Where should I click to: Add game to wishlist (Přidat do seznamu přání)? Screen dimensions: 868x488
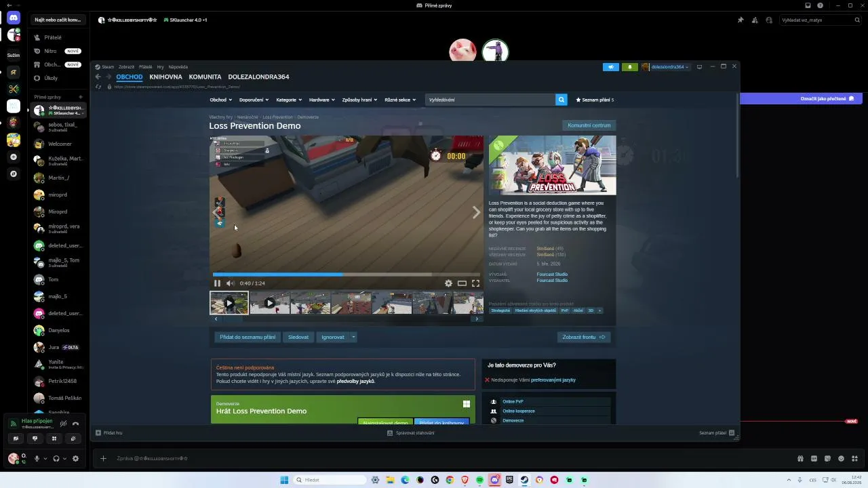coord(248,337)
